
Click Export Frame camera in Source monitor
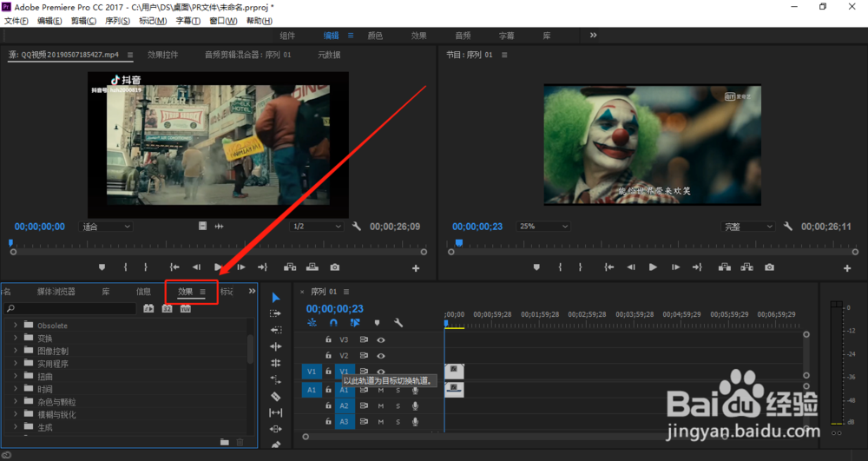coord(335,267)
